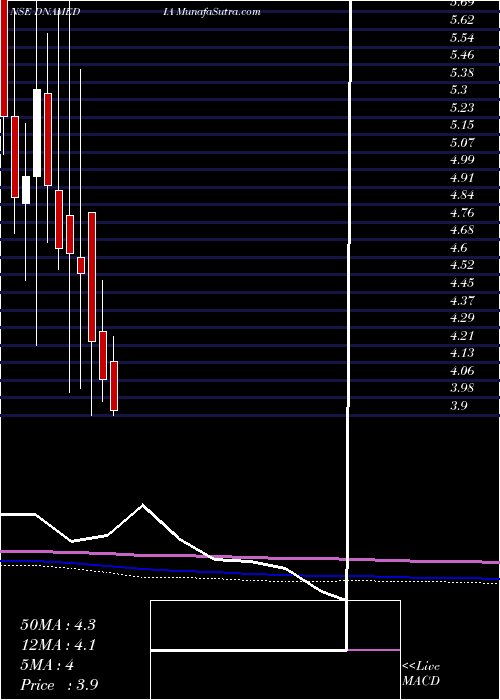Image resolution: width=500 pixels, height=700 pixels.
Task: Select the Price : 3.9 legend entry
Action: (x=59, y=685)
